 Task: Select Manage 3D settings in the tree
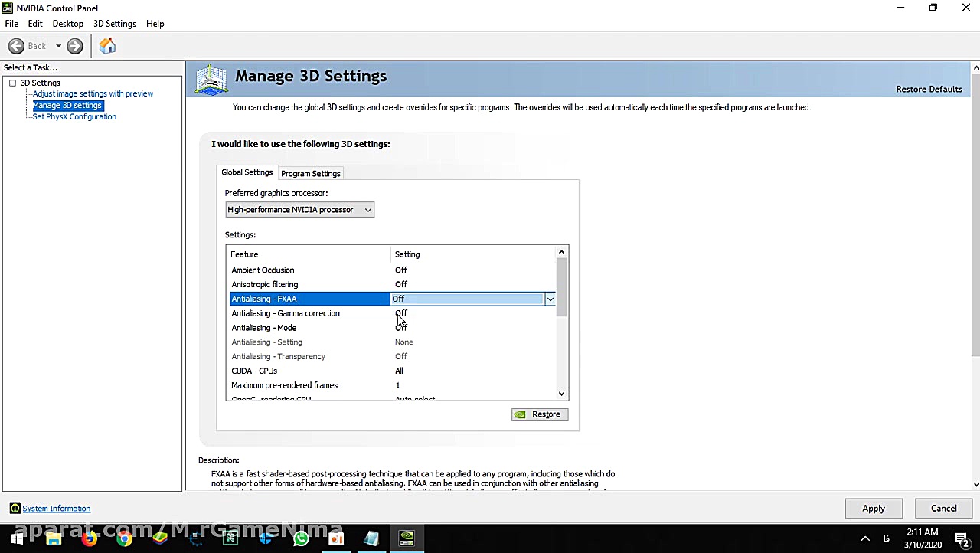(x=67, y=105)
